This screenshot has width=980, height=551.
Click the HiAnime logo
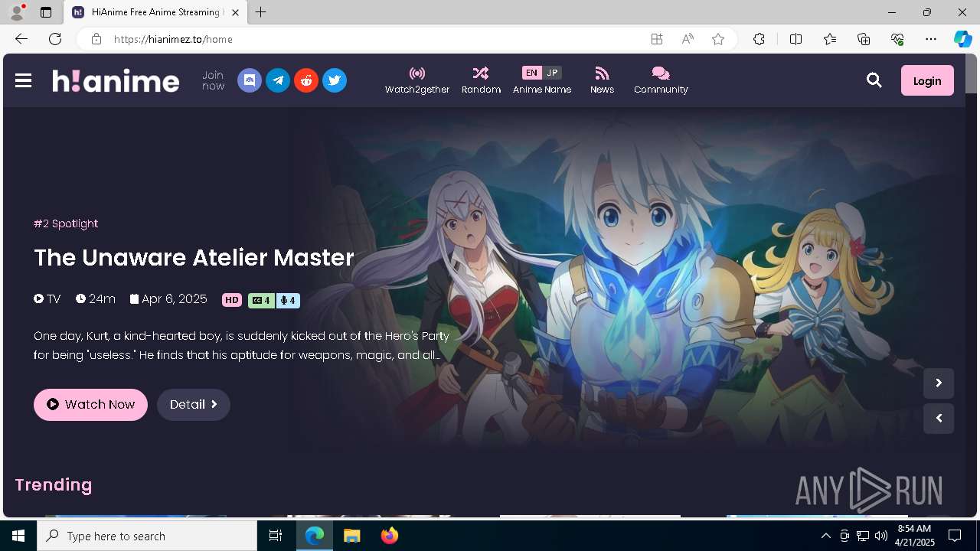tap(116, 80)
